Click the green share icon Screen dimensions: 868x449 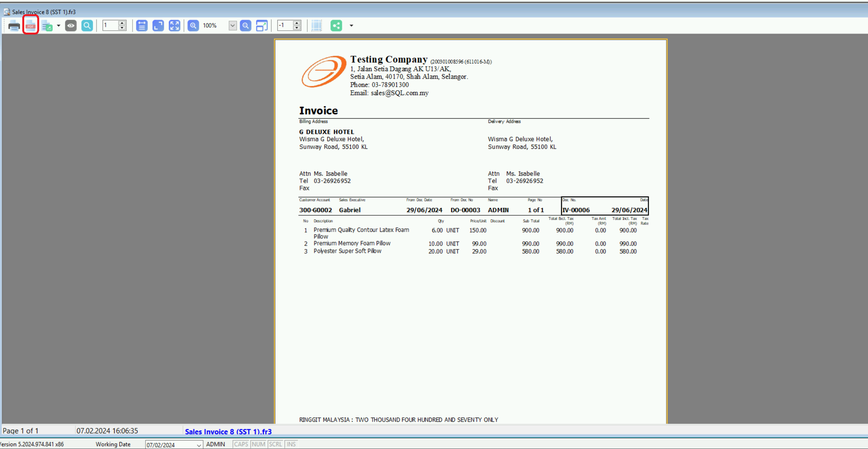pos(336,25)
